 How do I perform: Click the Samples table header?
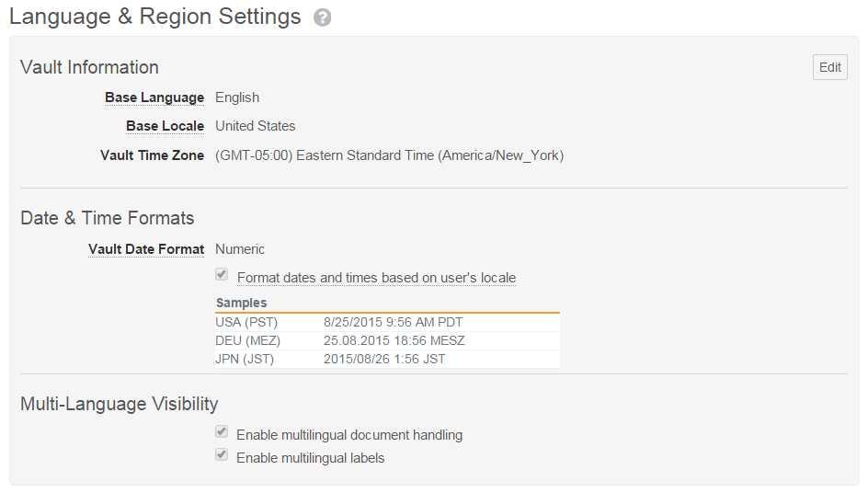(x=242, y=303)
